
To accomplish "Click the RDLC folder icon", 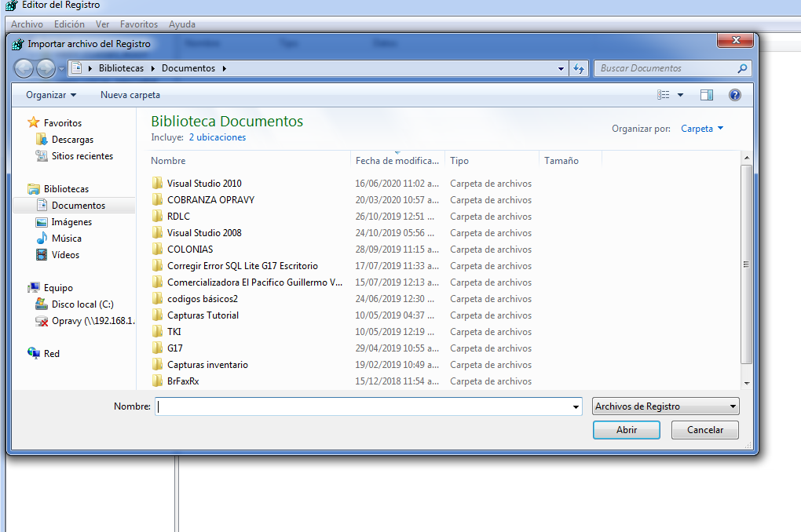I will coord(157,216).
